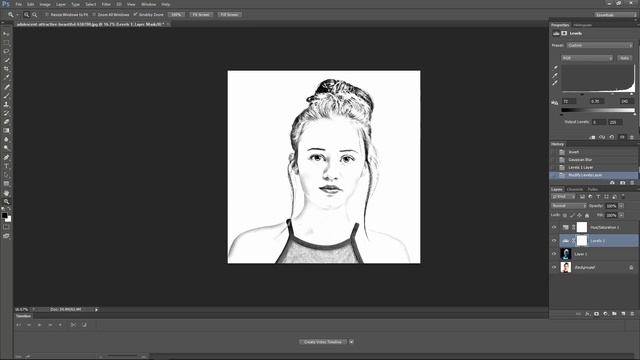Open the Fill slider dropdown
Viewport: 640px width, 360px height.
(621, 215)
